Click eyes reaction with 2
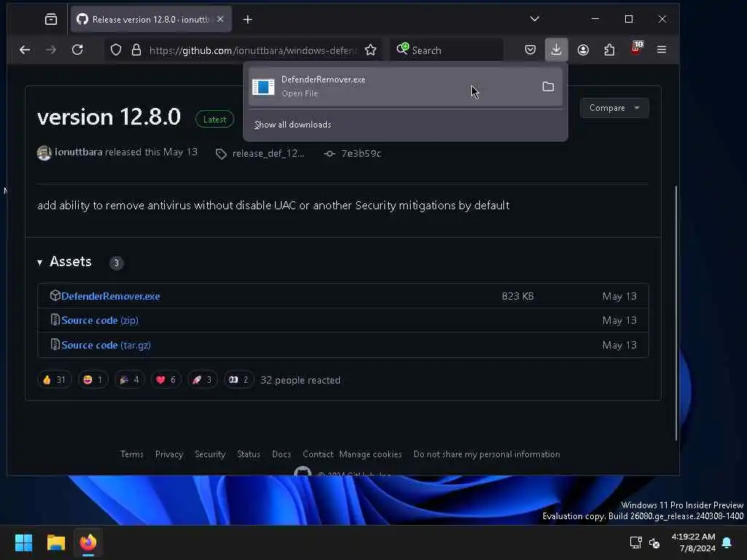747x560 pixels. coord(239,379)
